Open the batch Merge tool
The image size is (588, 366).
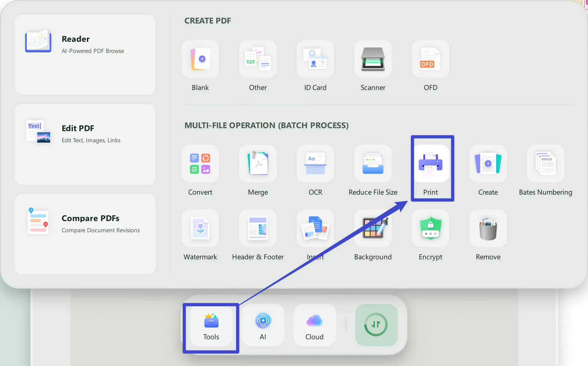[x=258, y=164]
